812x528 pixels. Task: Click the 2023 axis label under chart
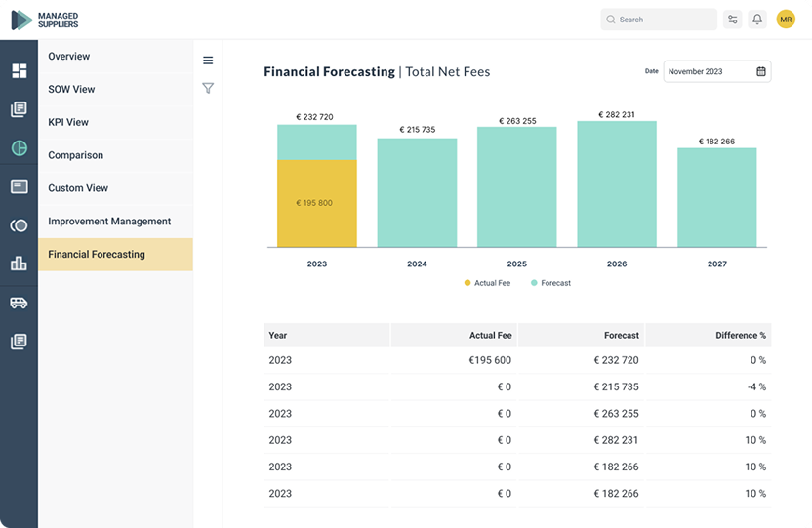(x=317, y=264)
